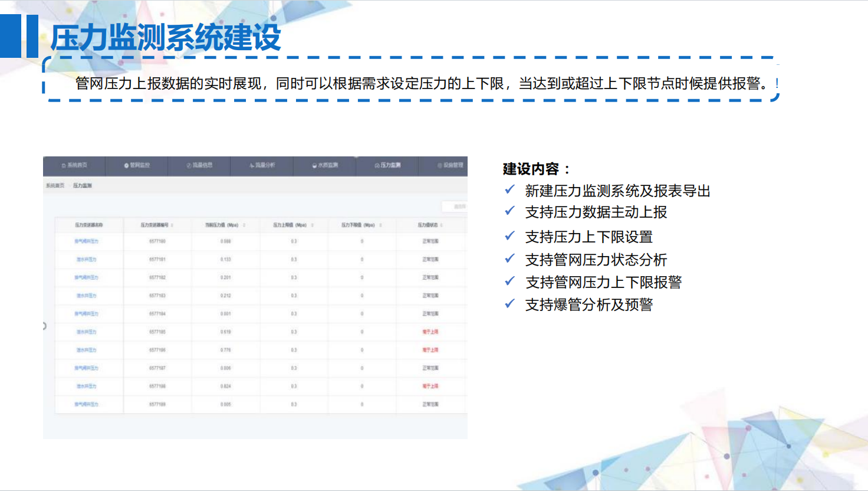The image size is (868, 491).
Task: Click sort arrows on 压力上限值 (Mpa) header
Action: [x=313, y=225]
